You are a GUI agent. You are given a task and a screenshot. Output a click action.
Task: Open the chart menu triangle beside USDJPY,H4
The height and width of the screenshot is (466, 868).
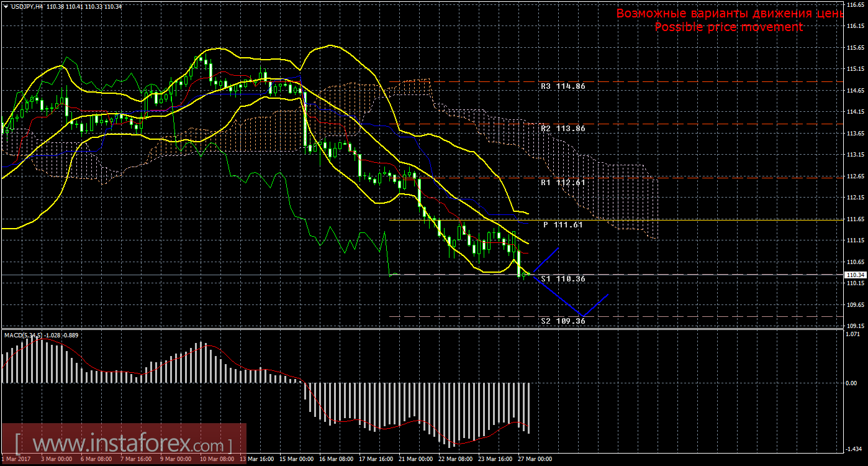click(x=5, y=6)
